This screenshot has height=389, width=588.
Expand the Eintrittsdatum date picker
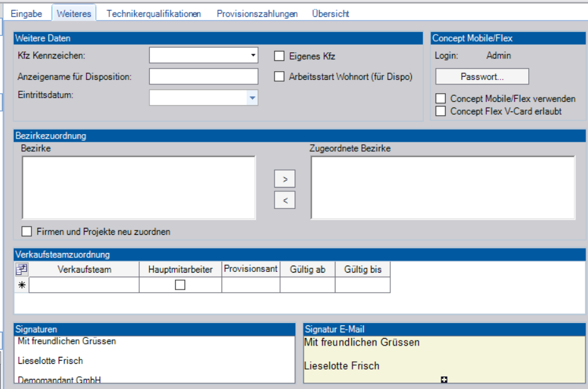click(x=252, y=98)
